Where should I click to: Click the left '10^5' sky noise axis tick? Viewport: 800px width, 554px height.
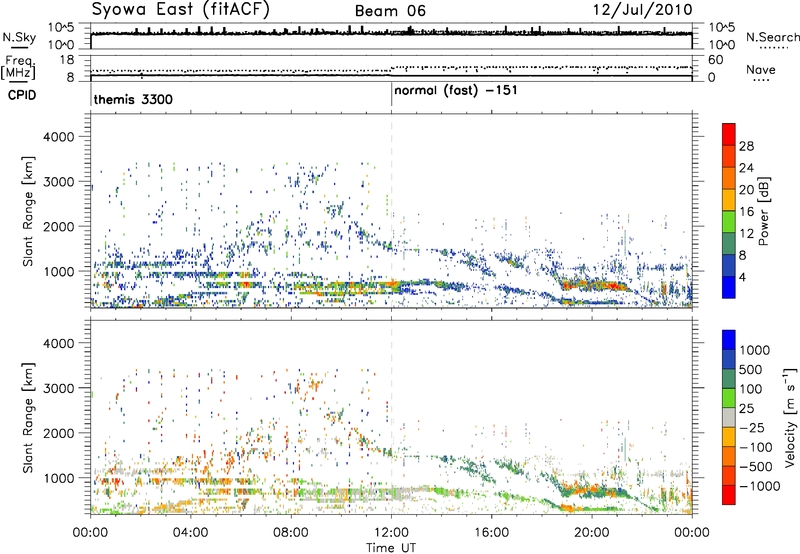click(61, 28)
